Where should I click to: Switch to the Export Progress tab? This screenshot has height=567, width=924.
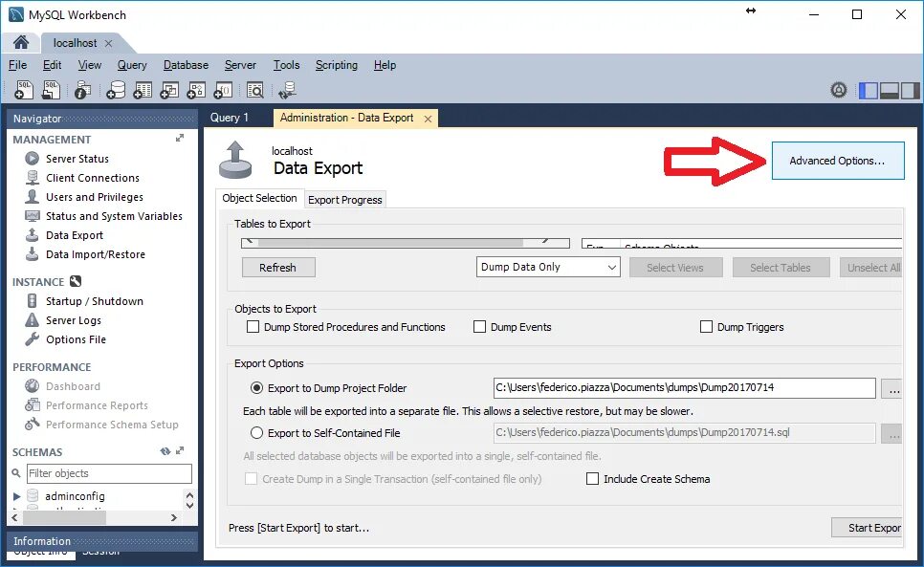pyautogui.click(x=344, y=200)
